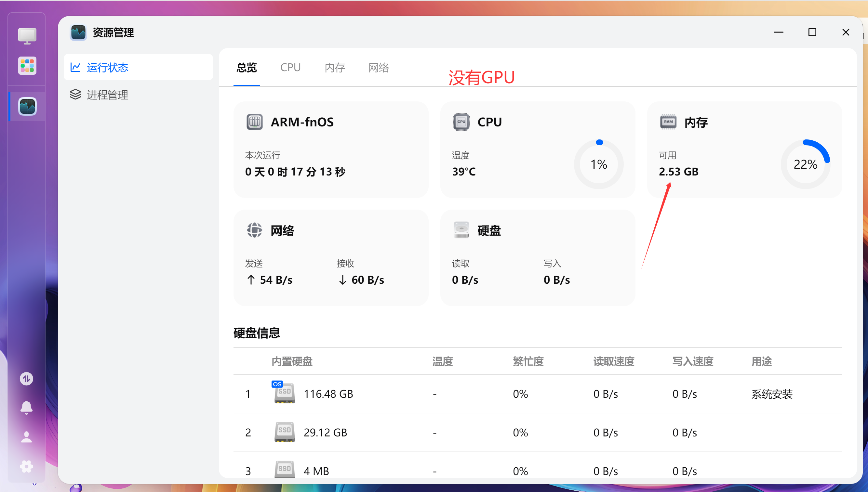Viewport: 868px width, 492px height.
Task: Click the RAM memory icon
Action: point(668,122)
